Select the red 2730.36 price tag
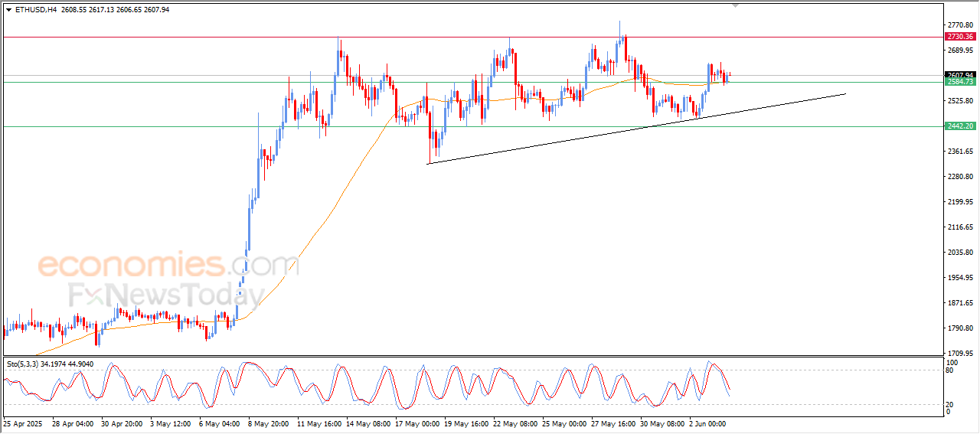This screenshot has height=434, width=980. click(x=959, y=37)
